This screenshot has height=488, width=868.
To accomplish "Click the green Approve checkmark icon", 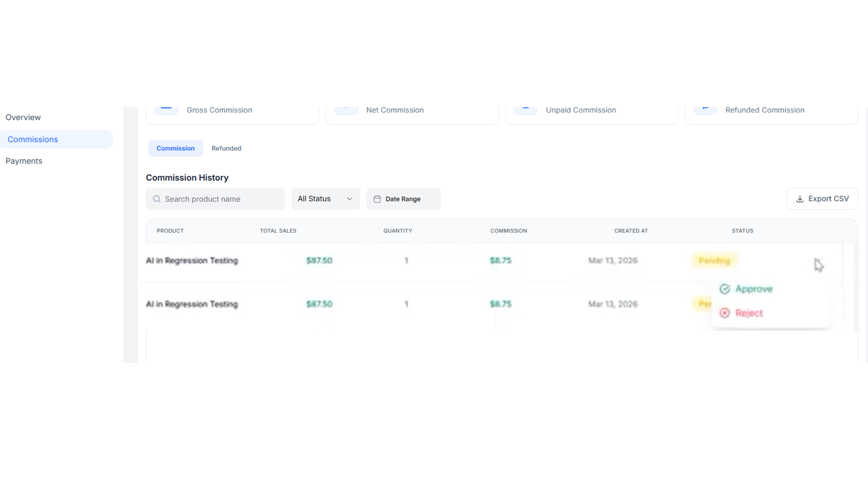I will (725, 289).
